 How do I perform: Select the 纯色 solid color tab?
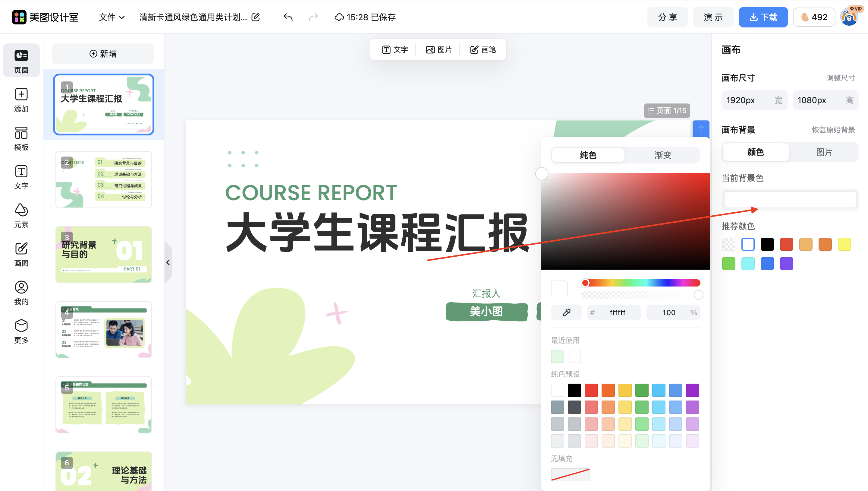pos(588,155)
